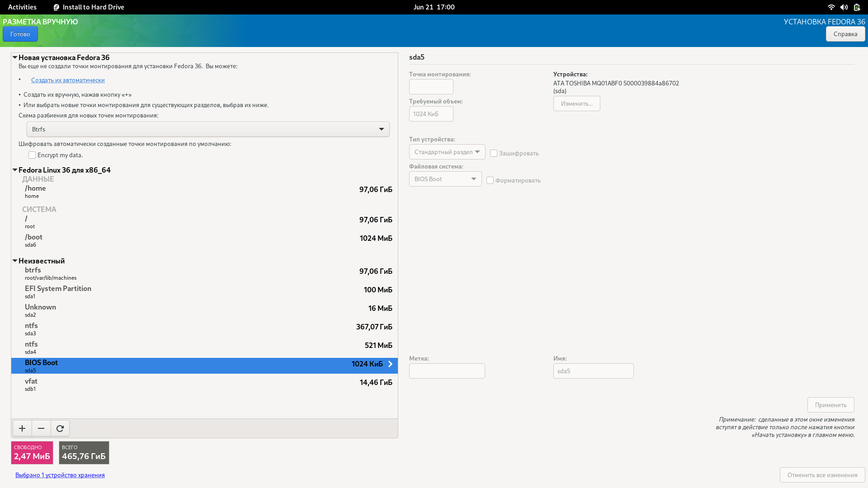Collapse the Неизвестный section

(15, 261)
